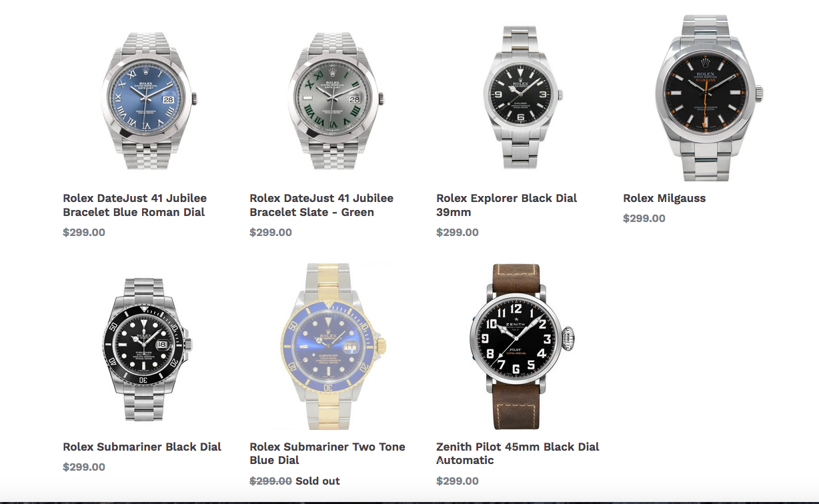This screenshot has height=504, width=819.
Task: Open Rolex DateJust 41 Slate - Green link
Action: [x=321, y=205]
